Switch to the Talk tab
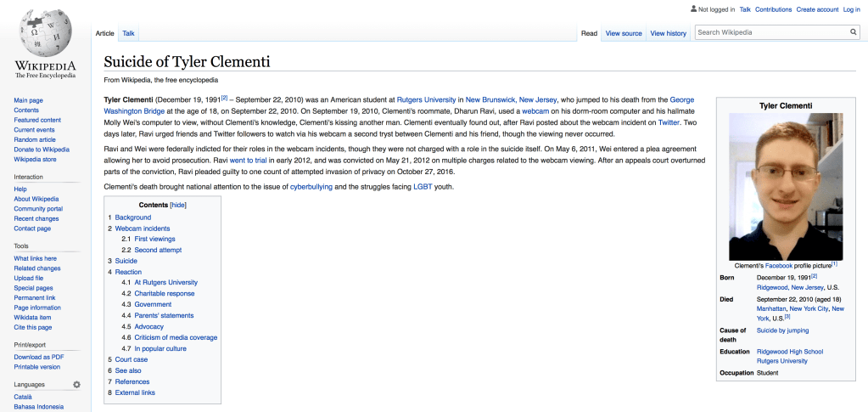The image size is (868, 412). (x=128, y=33)
